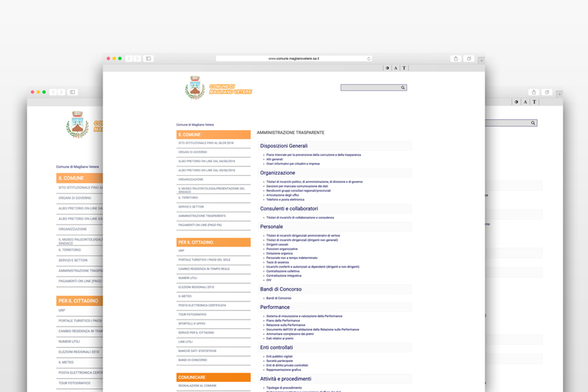Open Ammontare complessivo dei premi link

pos(290,334)
